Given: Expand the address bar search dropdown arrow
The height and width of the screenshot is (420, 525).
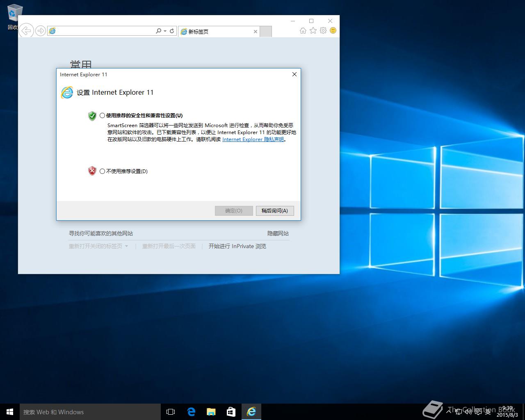Looking at the screenshot, I should tap(165, 31).
